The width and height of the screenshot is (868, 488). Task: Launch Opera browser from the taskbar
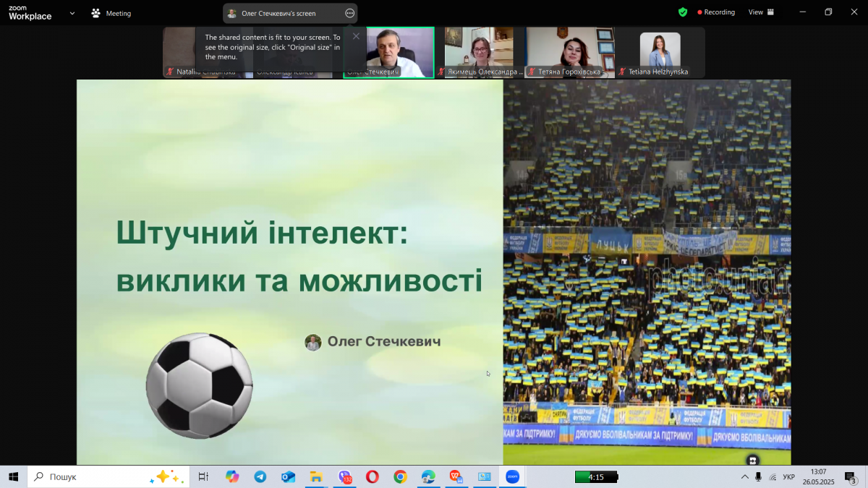tap(372, 477)
